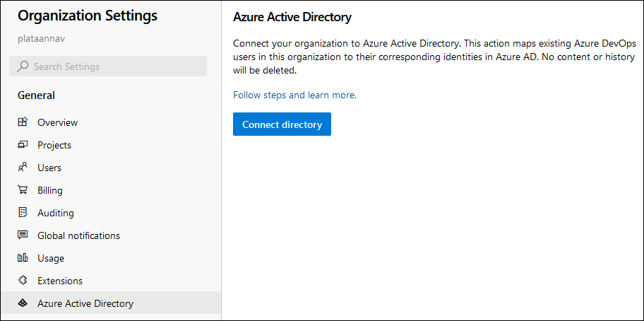
Task: Open the Follow steps and learn more link
Action: (294, 95)
